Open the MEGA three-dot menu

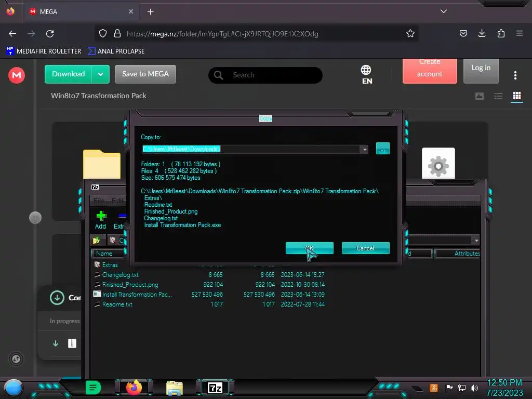(x=515, y=75)
